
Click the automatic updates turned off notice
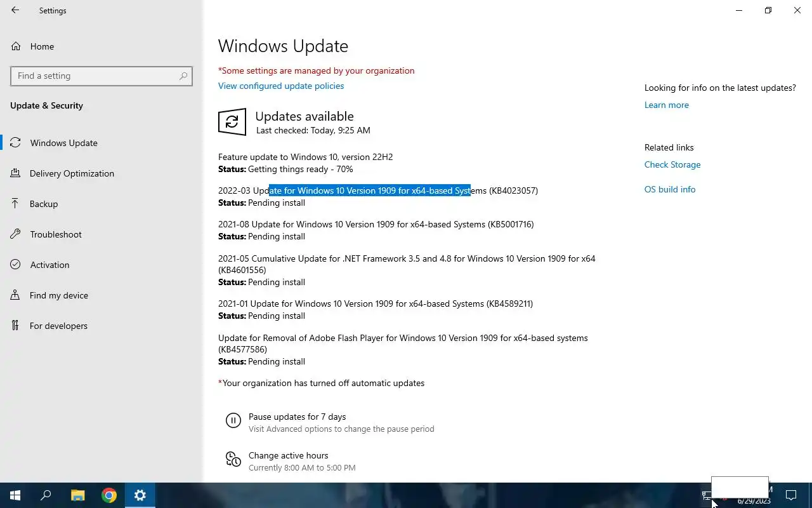click(x=322, y=383)
